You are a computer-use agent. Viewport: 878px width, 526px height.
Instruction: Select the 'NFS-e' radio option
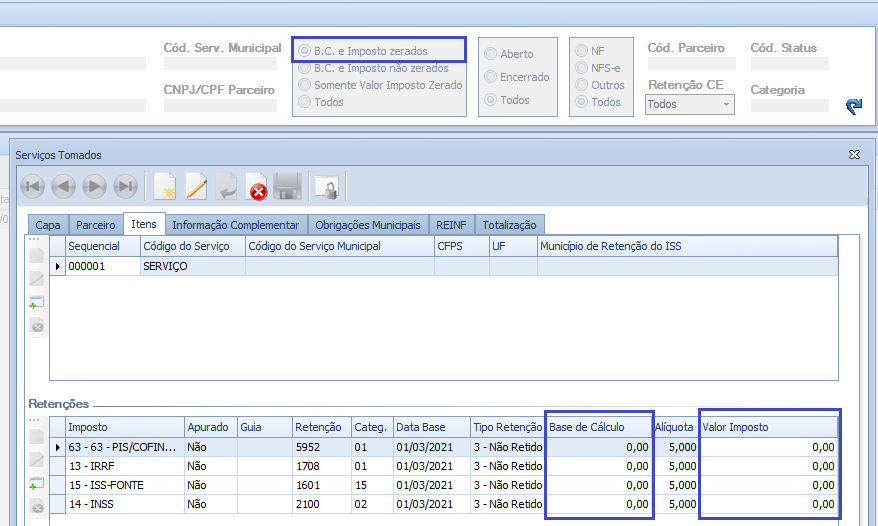[x=582, y=68]
